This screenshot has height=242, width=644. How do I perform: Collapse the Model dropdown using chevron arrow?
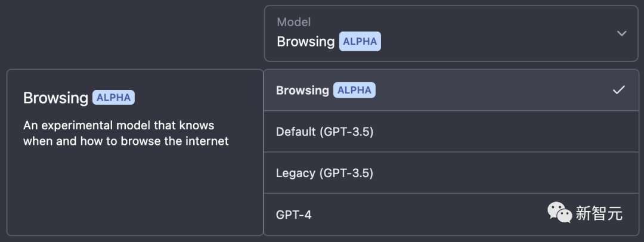pyautogui.click(x=621, y=33)
